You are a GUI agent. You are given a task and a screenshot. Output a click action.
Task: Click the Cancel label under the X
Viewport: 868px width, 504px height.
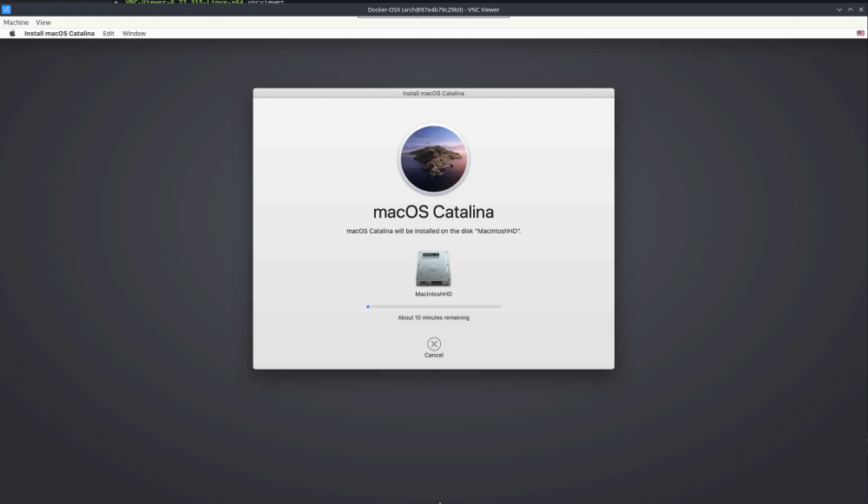click(434, 355)
